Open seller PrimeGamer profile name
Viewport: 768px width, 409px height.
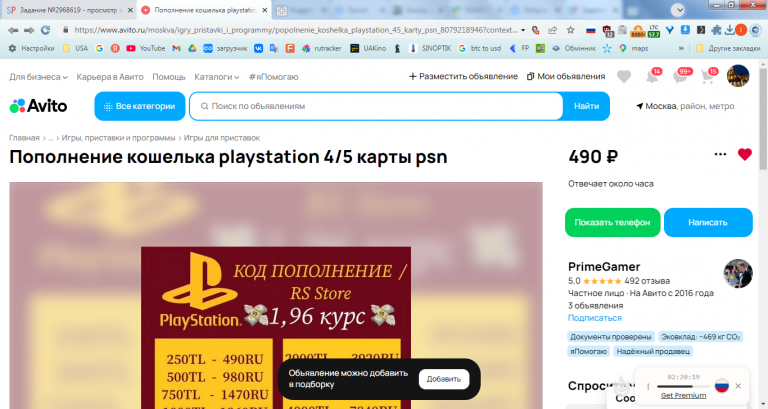(x=604, y=266)
